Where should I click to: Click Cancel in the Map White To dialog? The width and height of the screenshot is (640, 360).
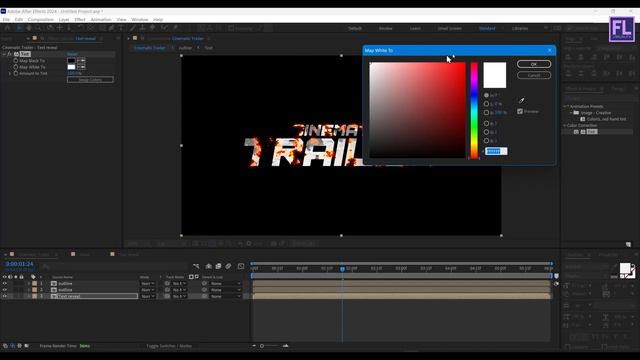coord(534,75)
